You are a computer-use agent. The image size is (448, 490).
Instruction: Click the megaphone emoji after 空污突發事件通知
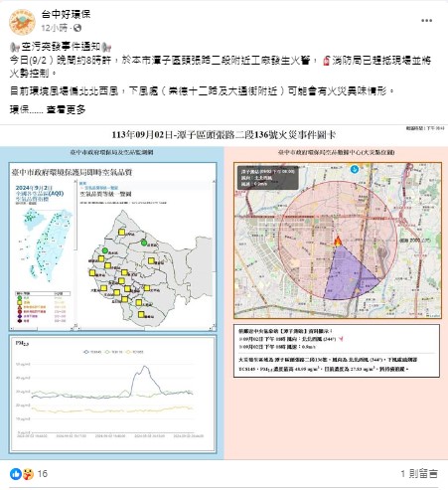(x=106, y=47)
